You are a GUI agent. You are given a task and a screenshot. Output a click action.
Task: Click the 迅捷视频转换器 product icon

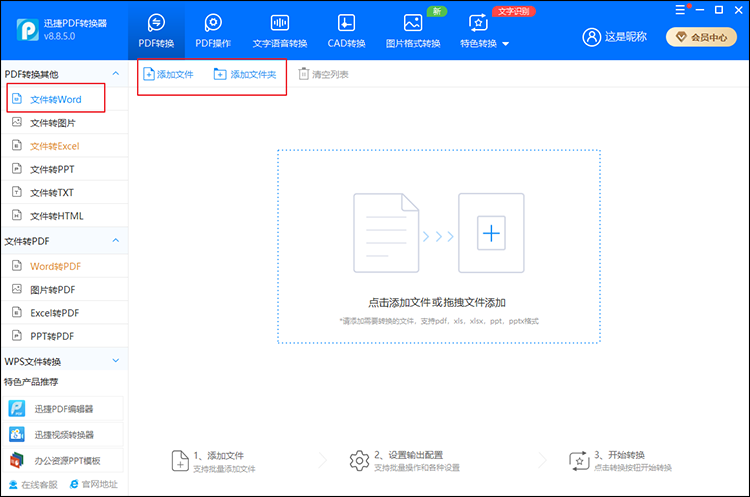pos(17,434)
